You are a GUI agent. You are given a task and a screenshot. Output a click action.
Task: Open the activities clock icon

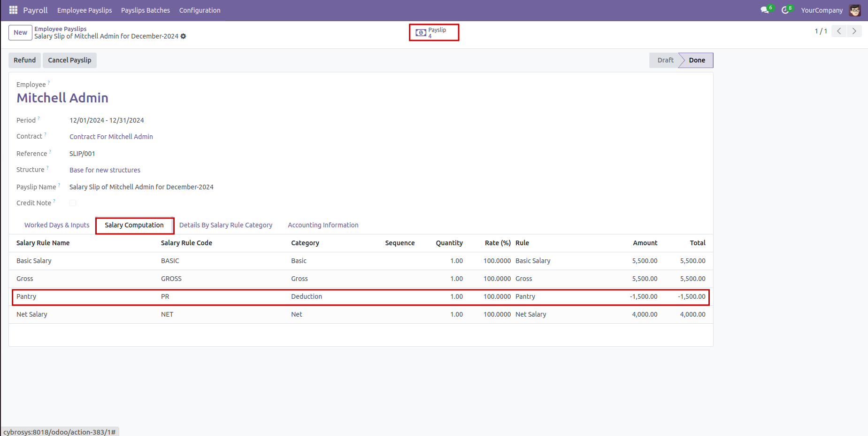[785, 10]
